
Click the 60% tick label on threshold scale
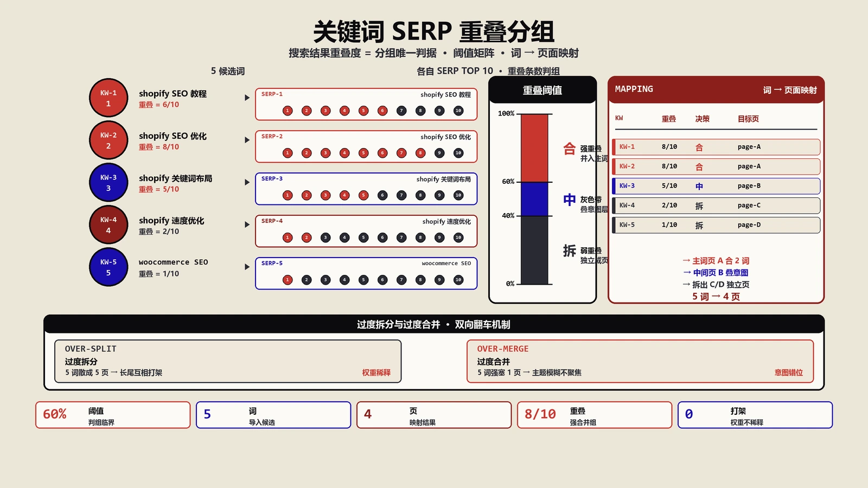coord(508,182)
